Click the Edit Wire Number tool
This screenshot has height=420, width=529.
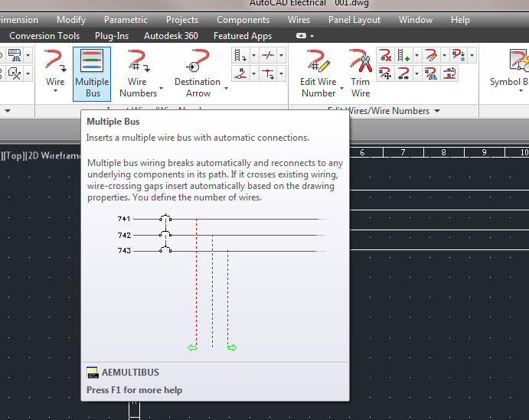point(318,73)
